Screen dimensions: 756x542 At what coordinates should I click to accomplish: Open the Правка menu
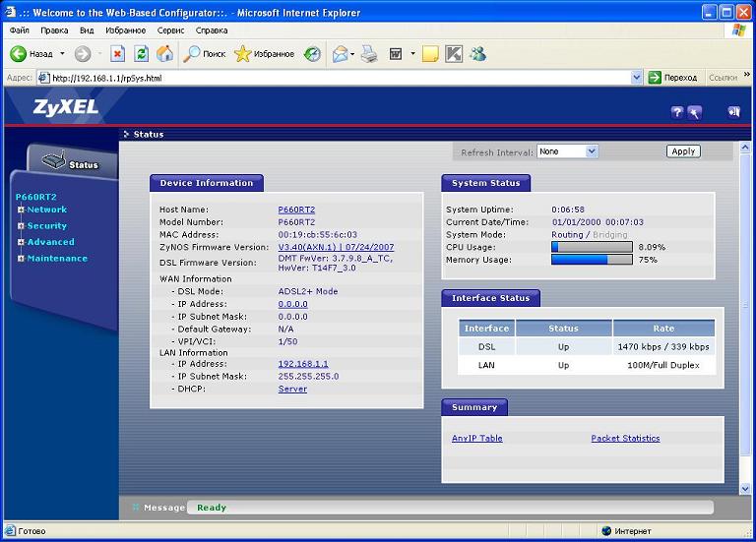coord(54,30)
